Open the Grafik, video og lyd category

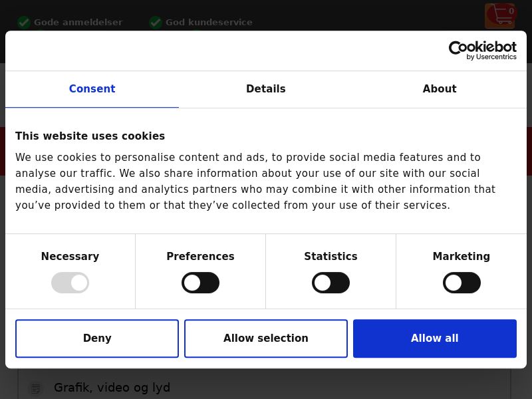pos(112,388)
